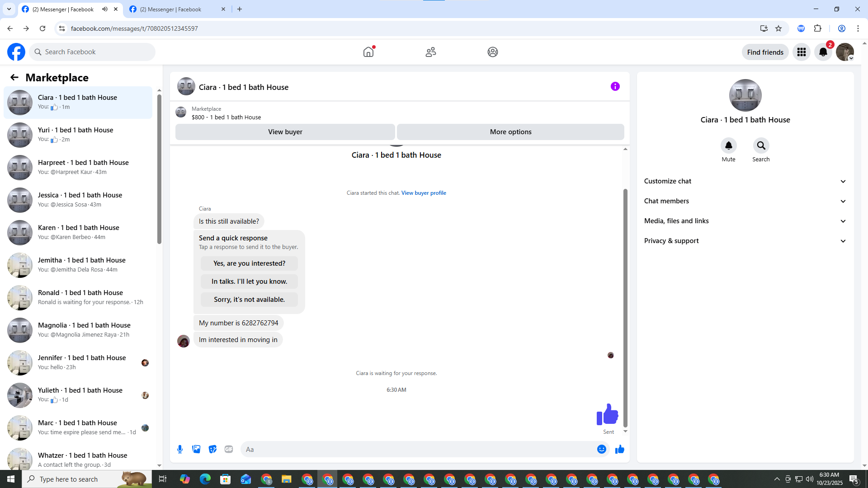Screen dimensions: 868x488
Task: Send quick reply 'Yes, are you interested?'
Action: coord(249,263)
